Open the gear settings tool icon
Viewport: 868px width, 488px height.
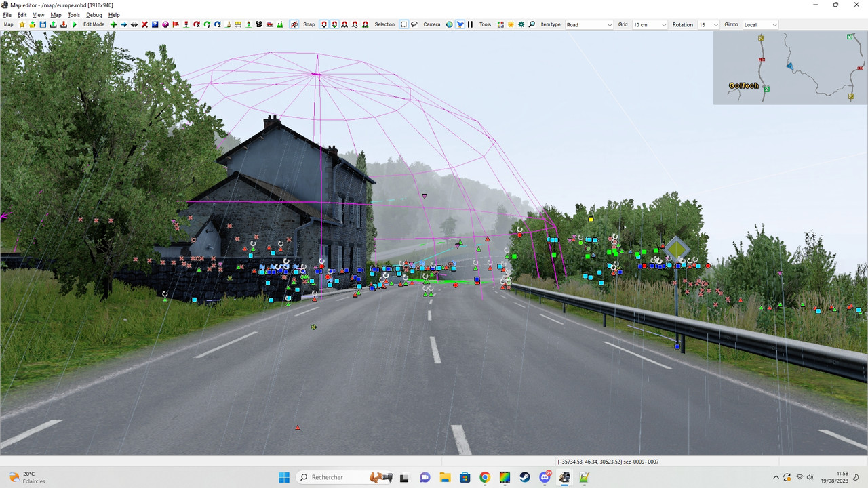point(521,24)
